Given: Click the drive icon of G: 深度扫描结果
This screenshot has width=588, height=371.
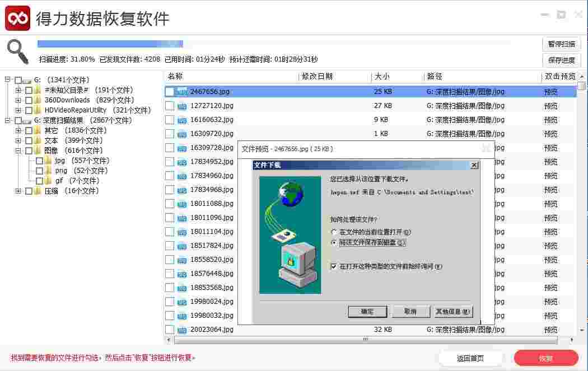Looking at the screenshot, I should click(x=26, y=120).
